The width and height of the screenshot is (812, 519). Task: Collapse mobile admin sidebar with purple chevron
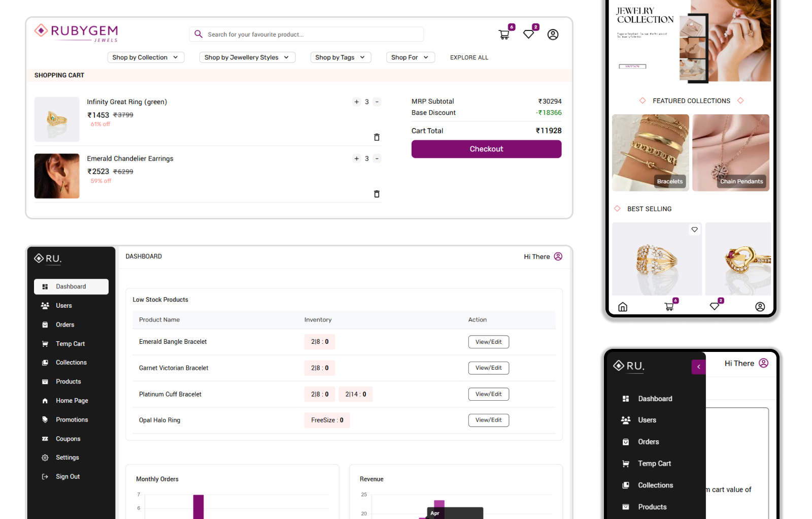pos(698,367)
